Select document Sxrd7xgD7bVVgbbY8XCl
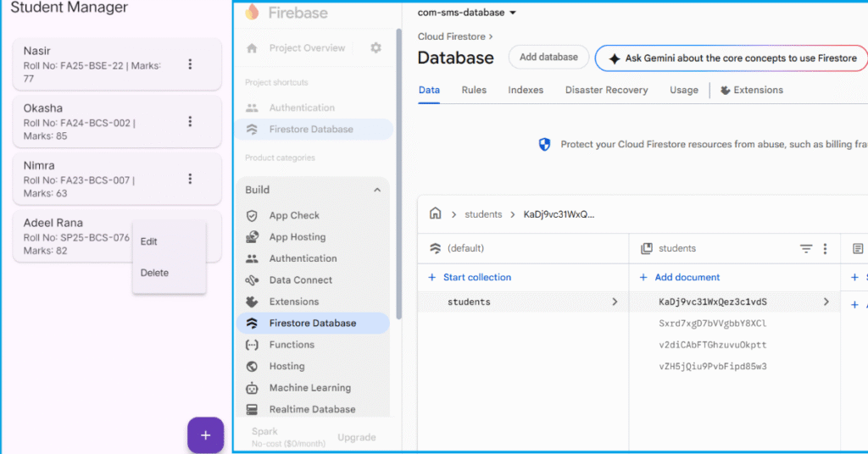 click(712, 324)
